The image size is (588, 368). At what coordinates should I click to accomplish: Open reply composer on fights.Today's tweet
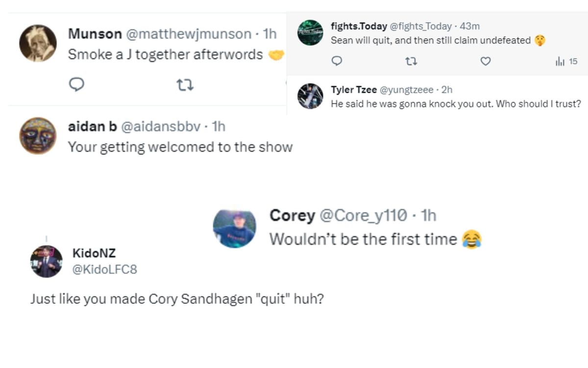click(337, 61)
